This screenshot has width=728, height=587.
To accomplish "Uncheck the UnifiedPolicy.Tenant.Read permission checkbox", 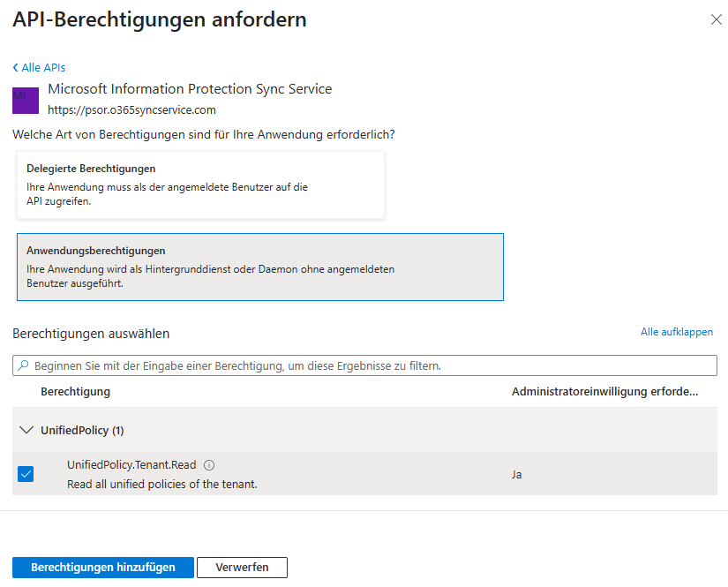I will (x=26, y=473).
